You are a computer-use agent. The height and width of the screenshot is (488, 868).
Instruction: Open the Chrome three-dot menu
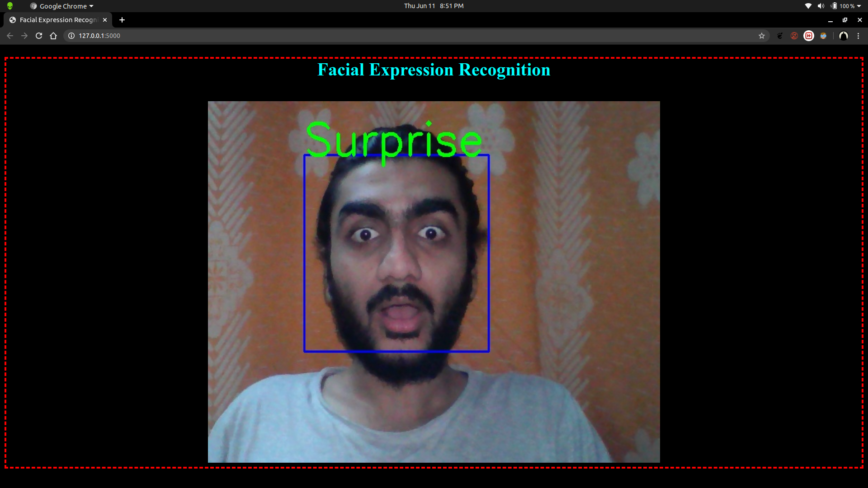[x=858, y=36]
